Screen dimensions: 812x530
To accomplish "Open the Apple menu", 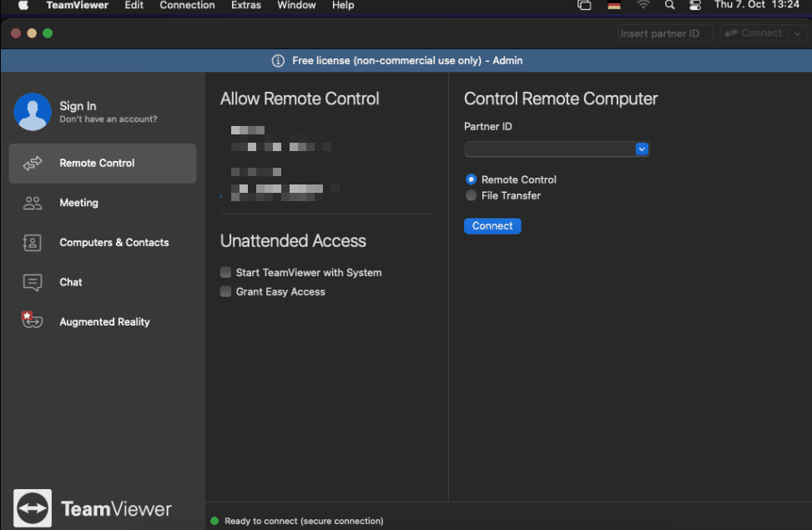I will pos(23,5).
